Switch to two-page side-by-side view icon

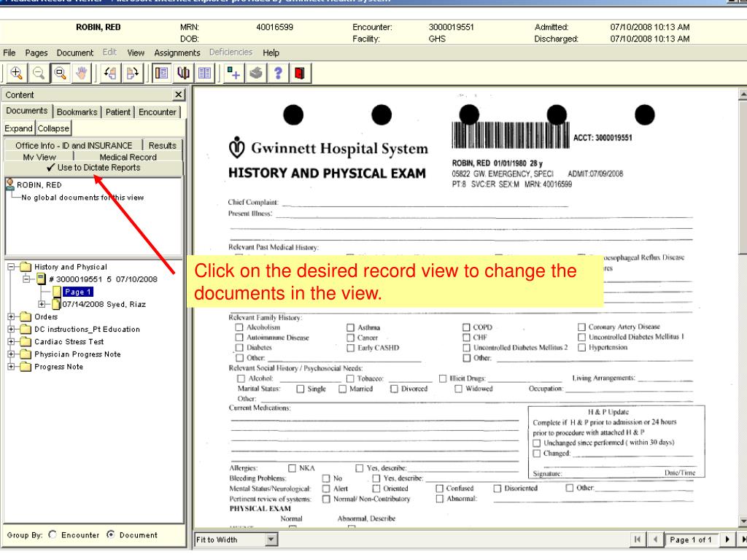pyautogui.click(x=205, y=73)
